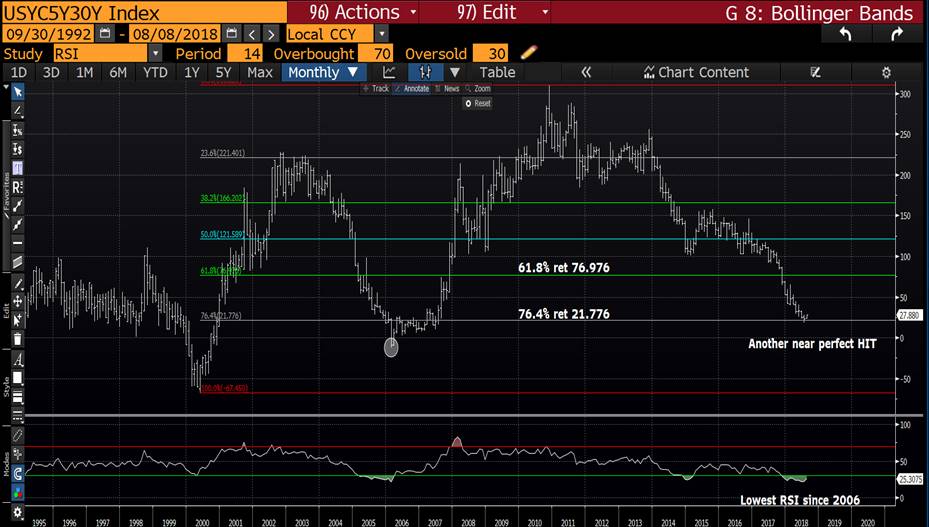Click the orange pencil edit study icon
This screenshot has width=929, height=527.
(528, 53)
